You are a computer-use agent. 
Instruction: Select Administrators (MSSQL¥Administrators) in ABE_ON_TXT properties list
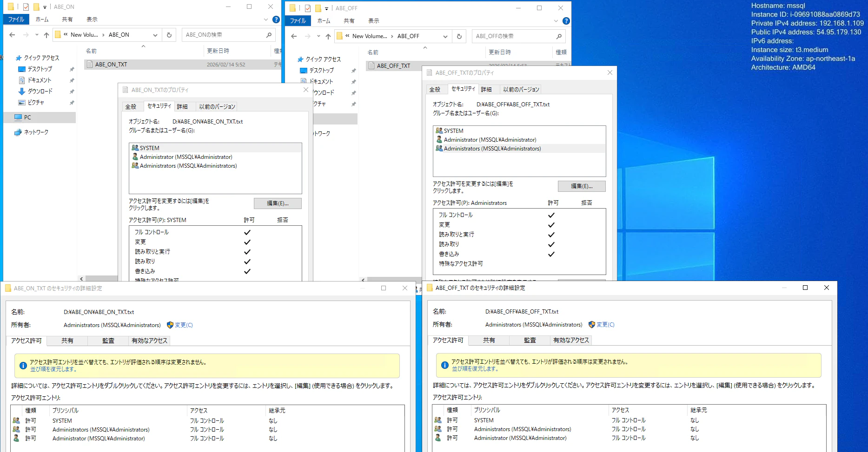coord(215,166)
